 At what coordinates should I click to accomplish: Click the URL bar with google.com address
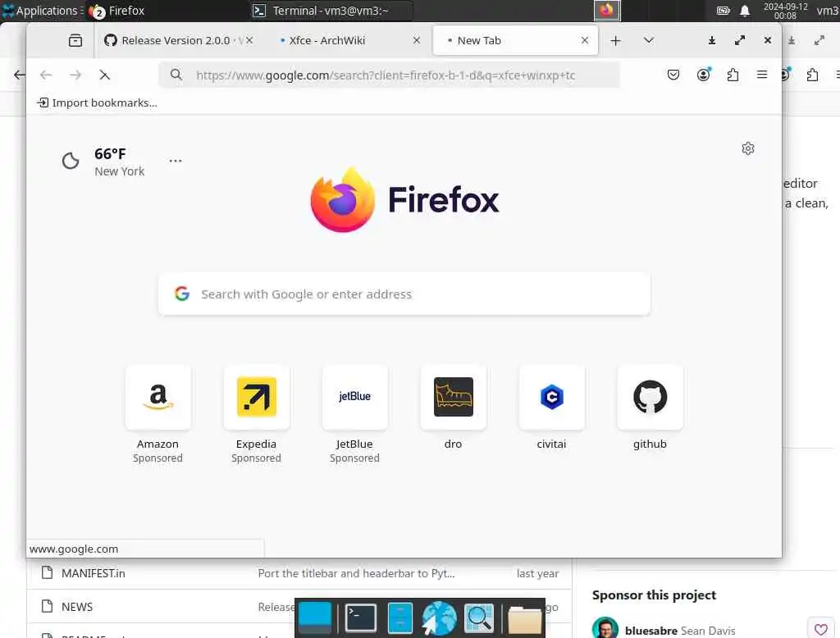390,75
